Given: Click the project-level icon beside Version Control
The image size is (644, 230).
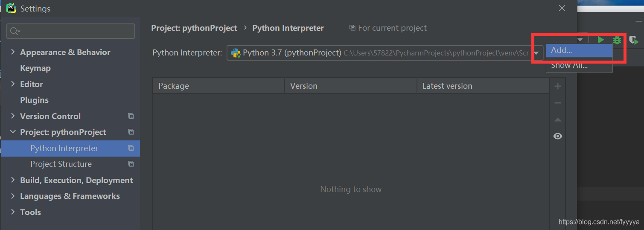Looking at the screenshot, I should click(x=131, y=116).
